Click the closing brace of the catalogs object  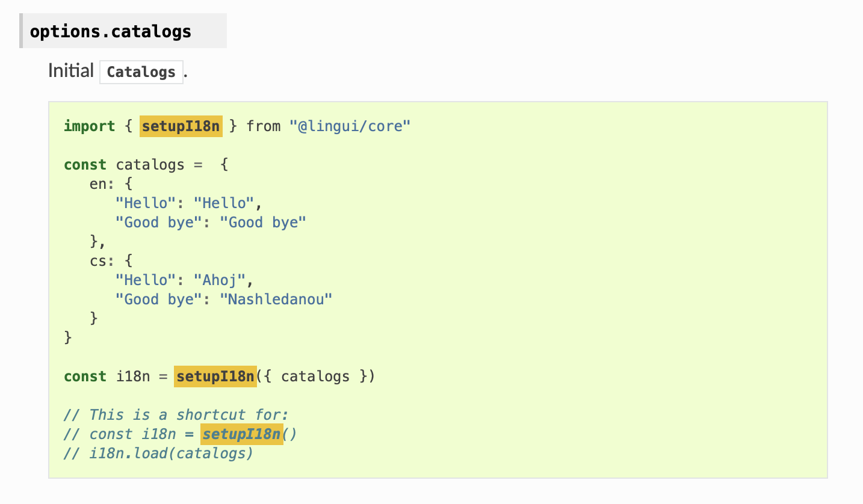tap(67, 337)
